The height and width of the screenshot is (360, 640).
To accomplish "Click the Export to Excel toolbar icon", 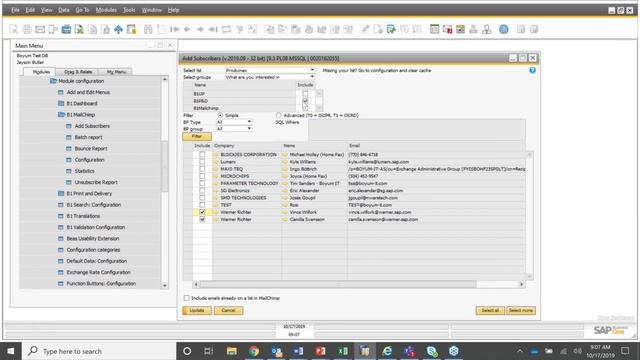I will pyautogui.click(x=79, y=29).
